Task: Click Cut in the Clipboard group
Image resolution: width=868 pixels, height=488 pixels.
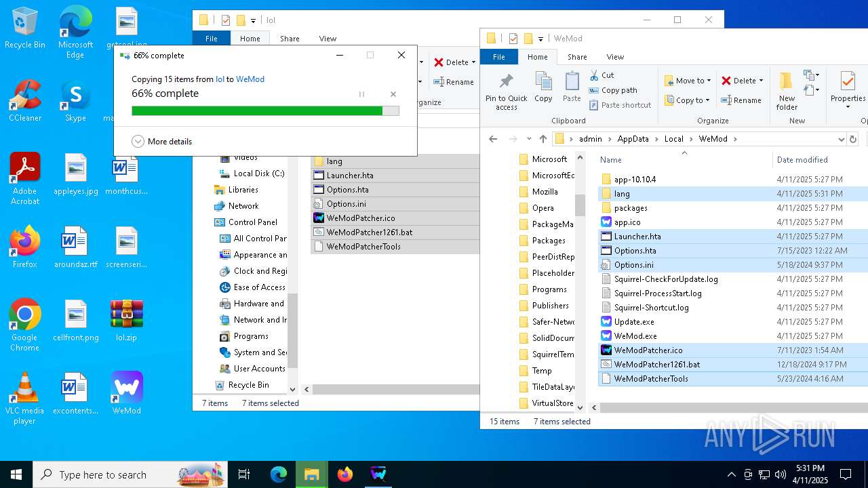Action: pyautogui.click(x=601, y=75)
